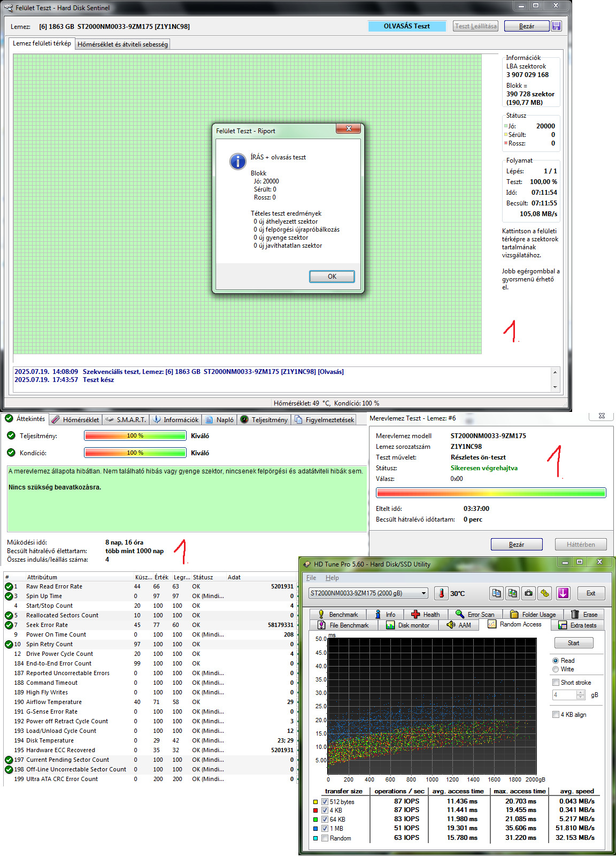Open the Áttekintés tab

[x=25, y=419]
